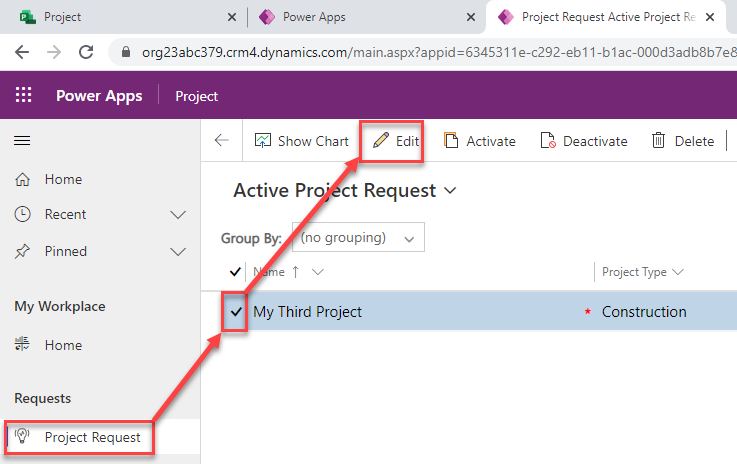
Task: Toggle the select-all checkmark in grid header
Action: pyautogui.click(x=235, y=271)
